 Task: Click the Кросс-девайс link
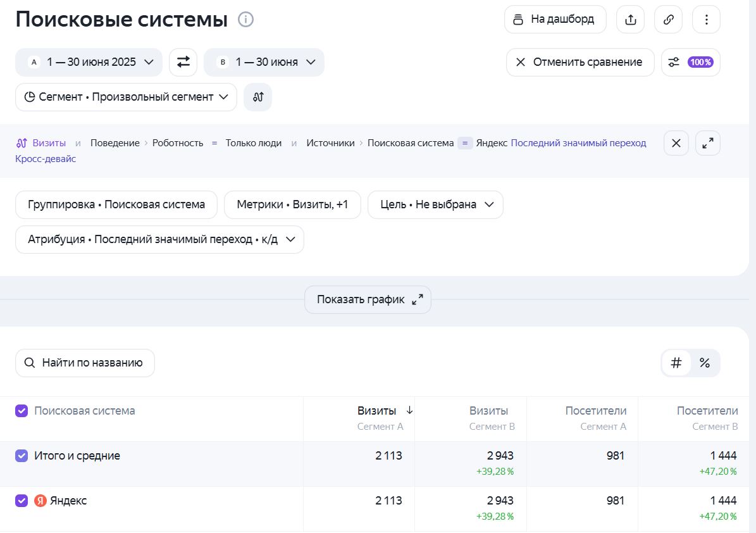click(x=46, y=159)
